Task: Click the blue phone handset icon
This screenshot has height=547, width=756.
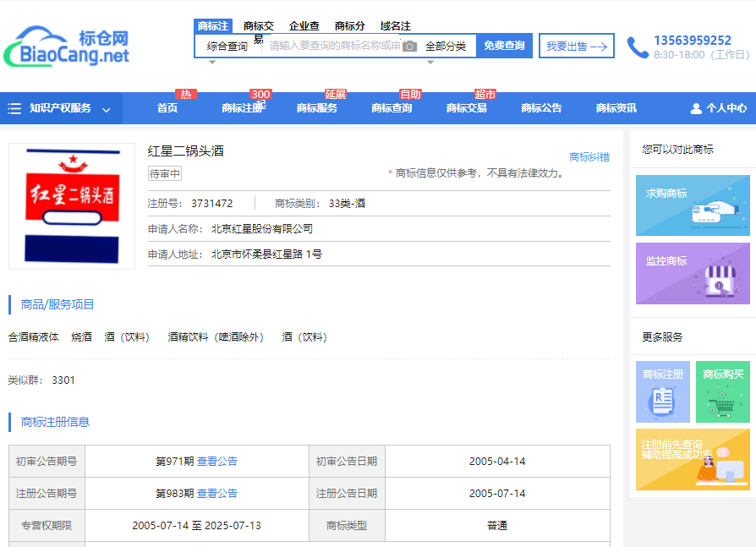Action: 638,47
